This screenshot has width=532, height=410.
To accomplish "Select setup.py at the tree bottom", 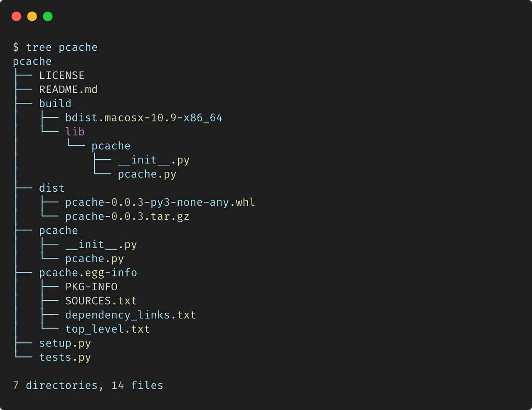I will click(65, 343).
